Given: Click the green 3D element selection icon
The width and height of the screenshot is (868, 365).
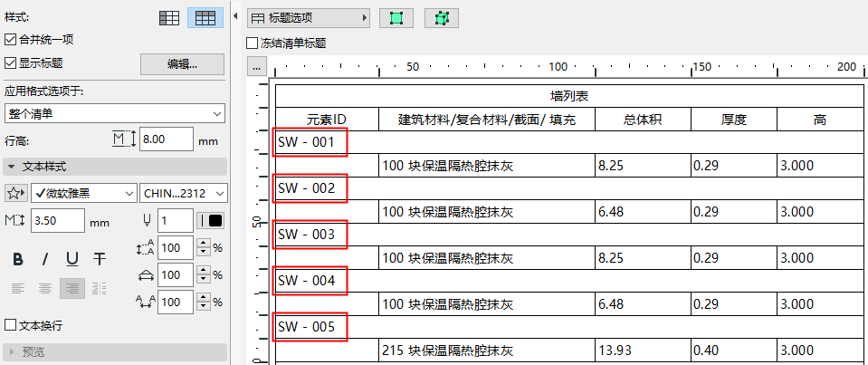Looking at the screenshot, I should coord(441,18).
